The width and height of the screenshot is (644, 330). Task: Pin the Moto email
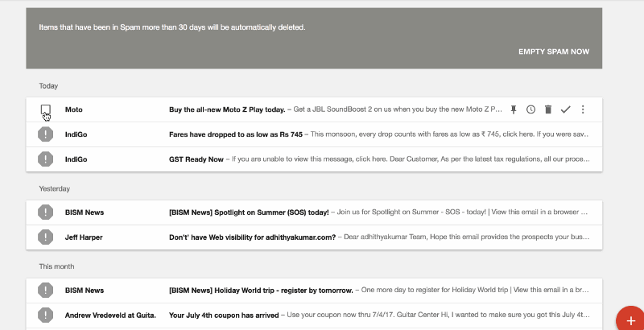click(x=514, y=109)
